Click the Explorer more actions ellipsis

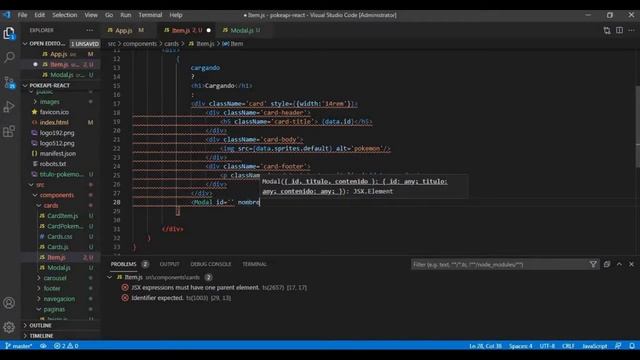tap(89, 30)
